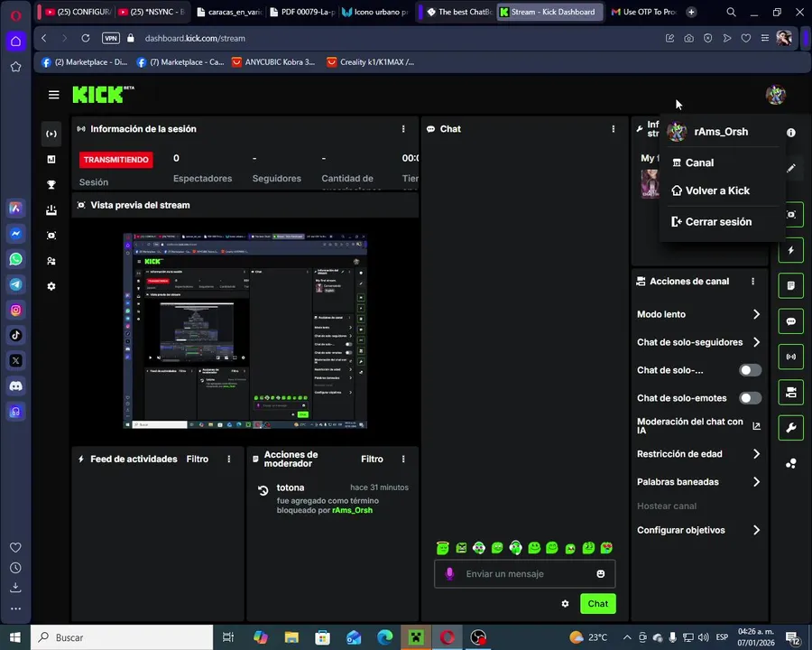The height and width of the screenshot is (650, 812).
Task: Expand Configurar objetivos settings
Action: click(x=698, y=530)
